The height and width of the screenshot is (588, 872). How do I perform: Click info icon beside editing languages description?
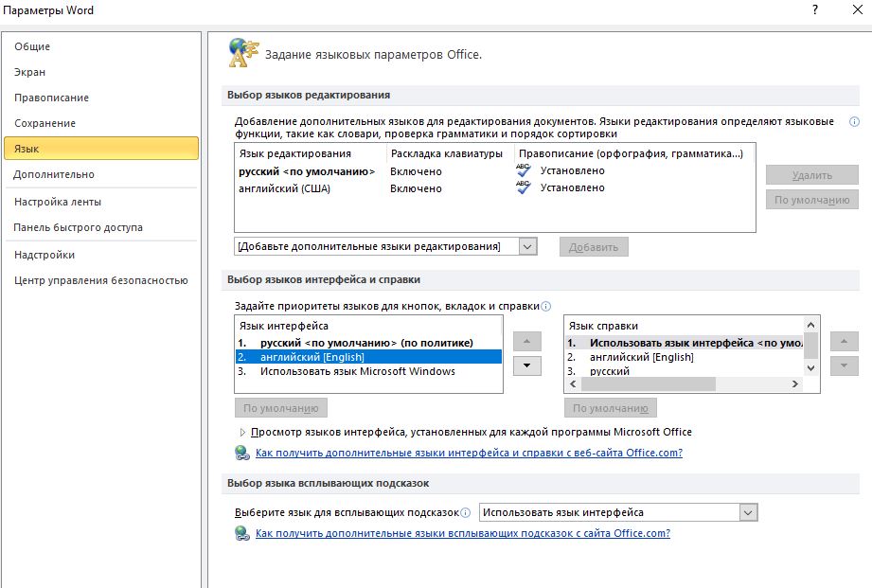(x=854, y=122)
